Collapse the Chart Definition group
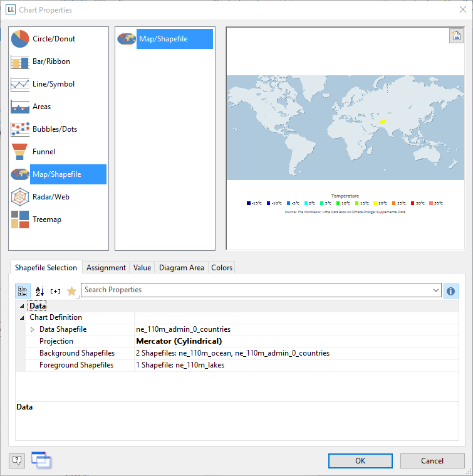The image size is (473, 476). [x=23, y=317]
